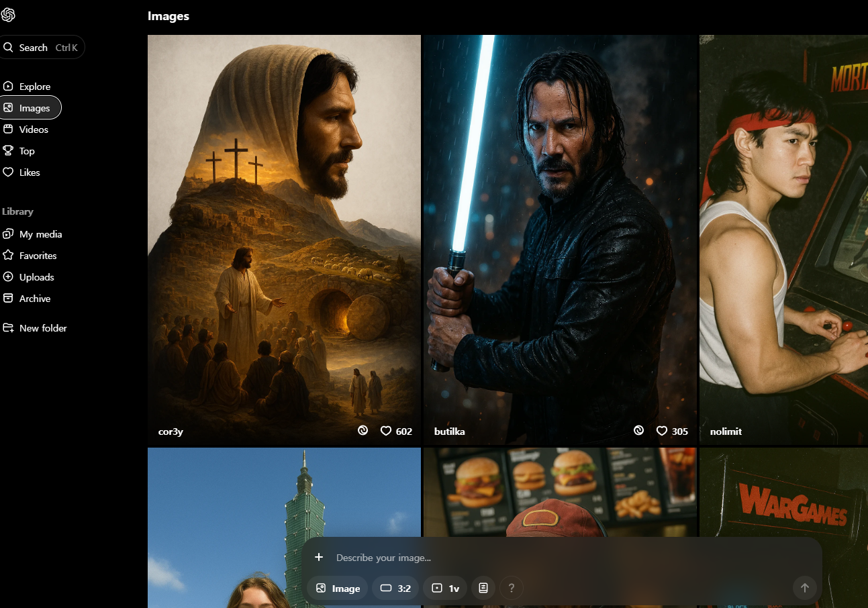
Task: Click the presets list icon
Action: 483,589
